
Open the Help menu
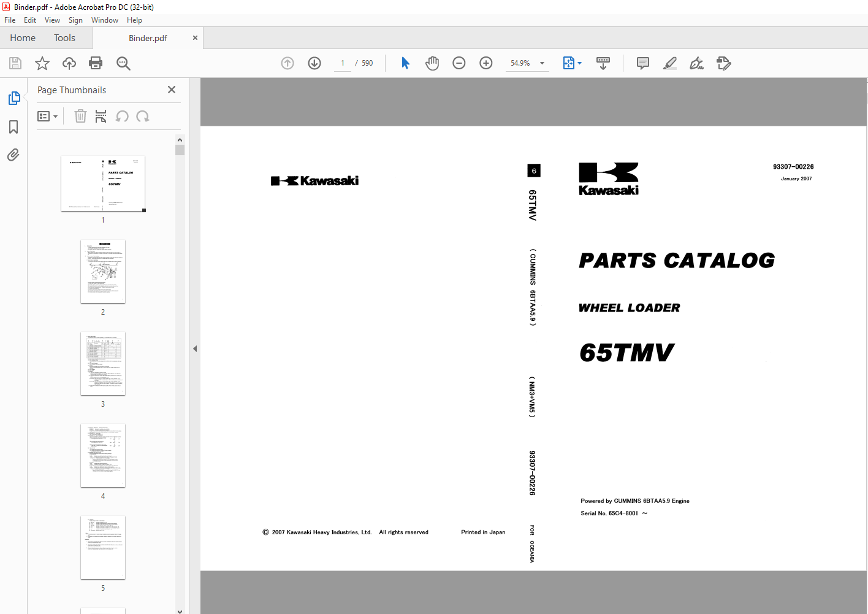[134, 20]
